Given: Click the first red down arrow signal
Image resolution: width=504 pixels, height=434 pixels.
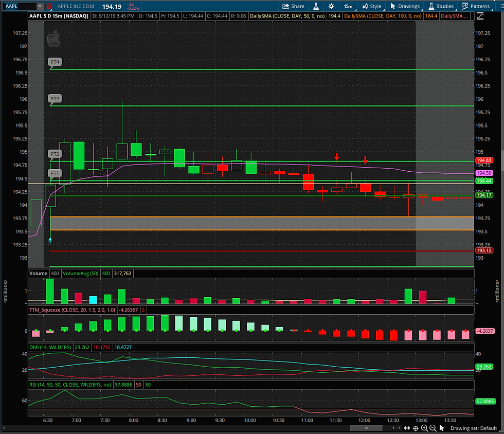Looking at the screenshot, I should pyautogui.click(x=336, y=156).
